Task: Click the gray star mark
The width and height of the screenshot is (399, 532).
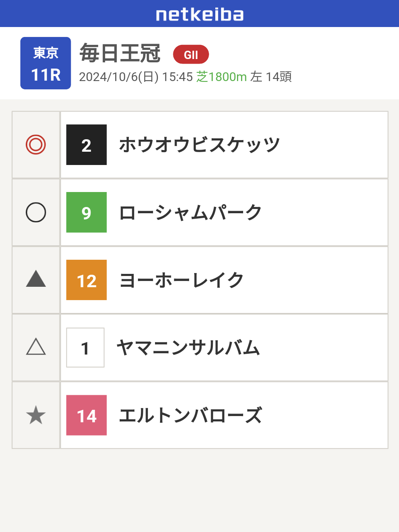Action: [x=36, y=415]
